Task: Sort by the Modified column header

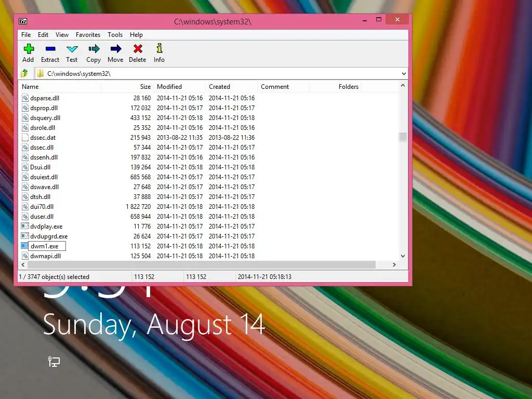Action: point(179,87)
